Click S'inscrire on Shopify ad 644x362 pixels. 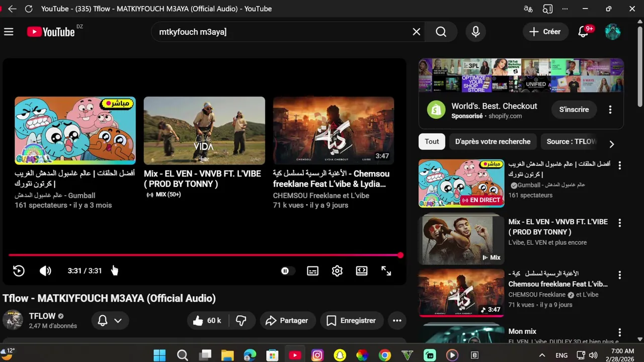[574, 110]
